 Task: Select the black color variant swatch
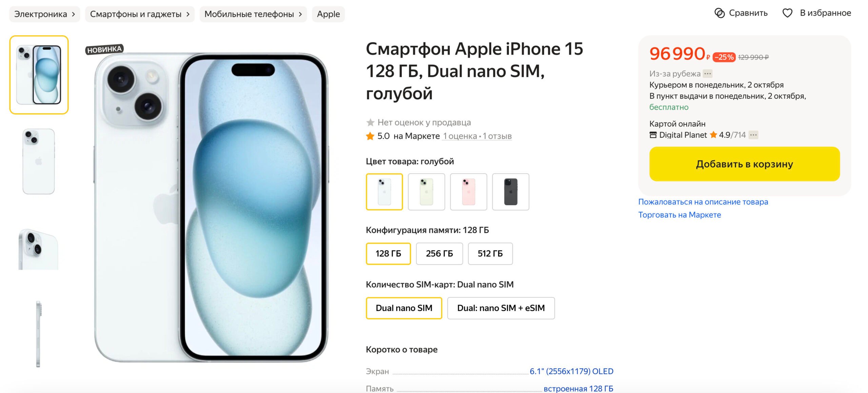[510, 192]
